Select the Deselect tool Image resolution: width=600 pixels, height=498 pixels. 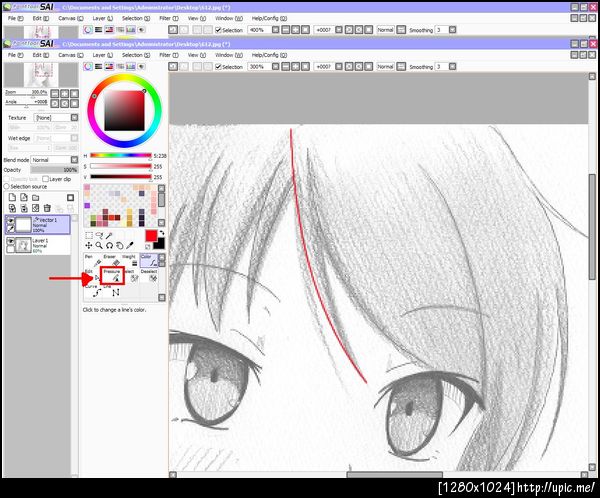(x=149, y=276)
